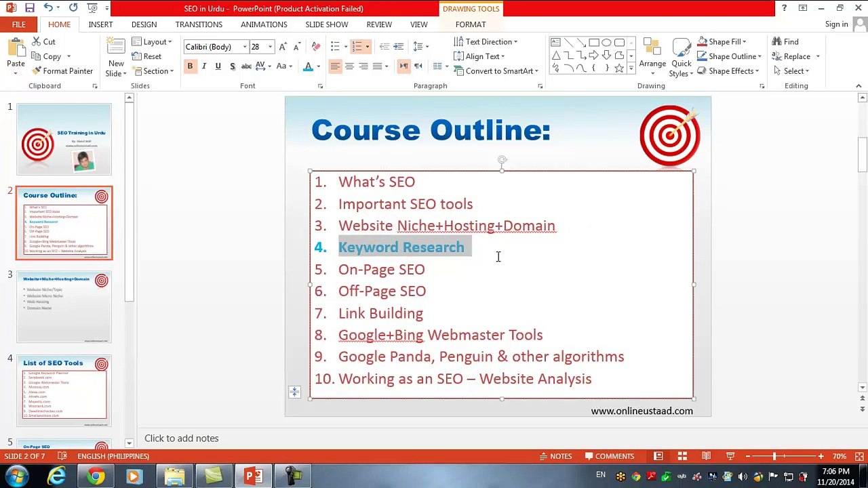868x488 pixels.
Task: Open the Arrange tool
Action: (652, 57)
